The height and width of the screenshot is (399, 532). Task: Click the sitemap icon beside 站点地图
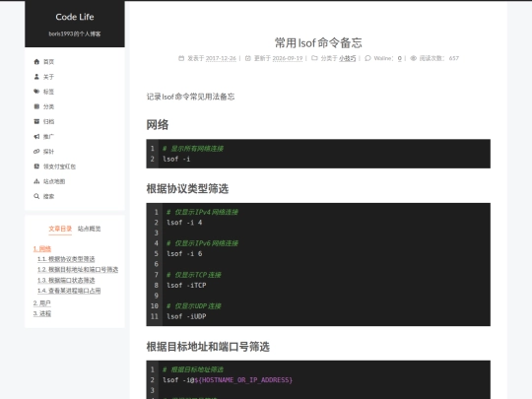click(36, 181)
